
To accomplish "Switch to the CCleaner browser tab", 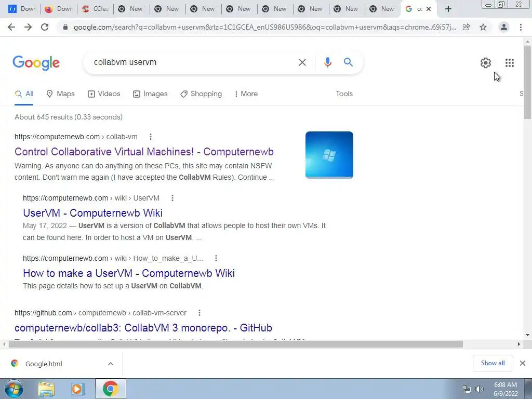I will 96,9.
